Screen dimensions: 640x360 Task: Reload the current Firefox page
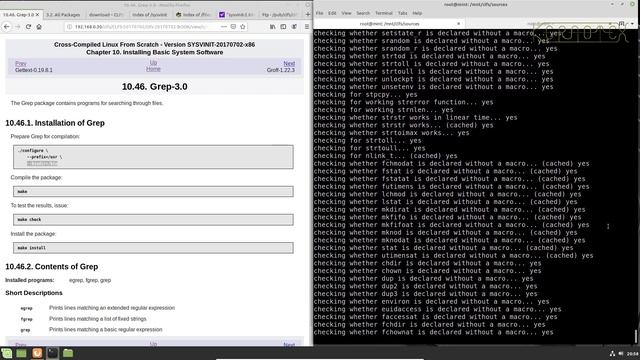(x=28, y=27)
